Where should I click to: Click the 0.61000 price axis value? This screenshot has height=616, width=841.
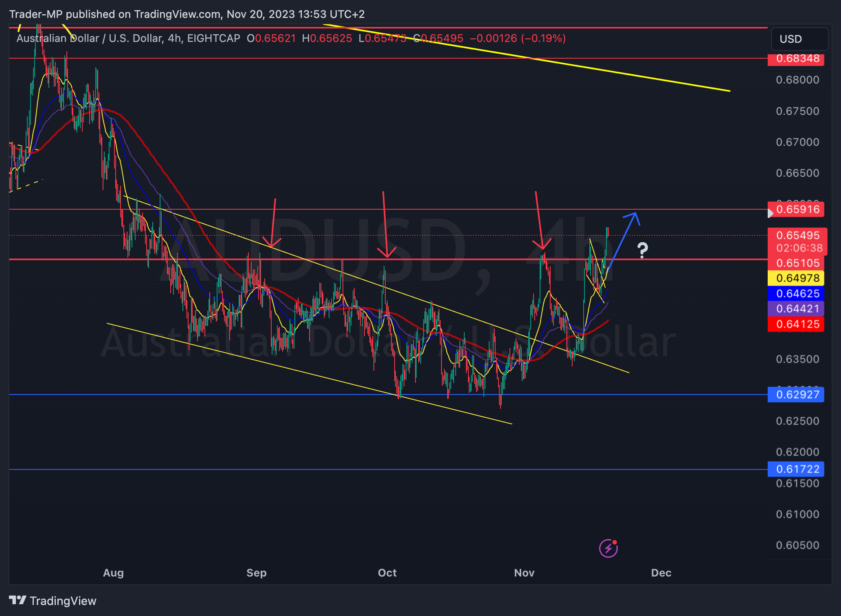click(x=797, y=514)
